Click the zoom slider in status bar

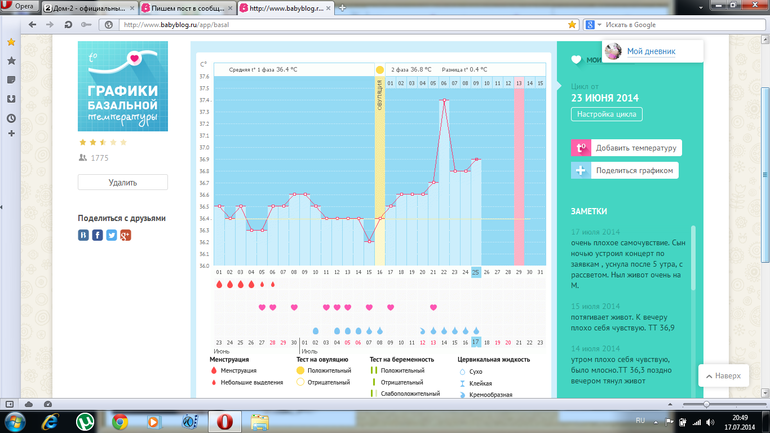[706, 404]
